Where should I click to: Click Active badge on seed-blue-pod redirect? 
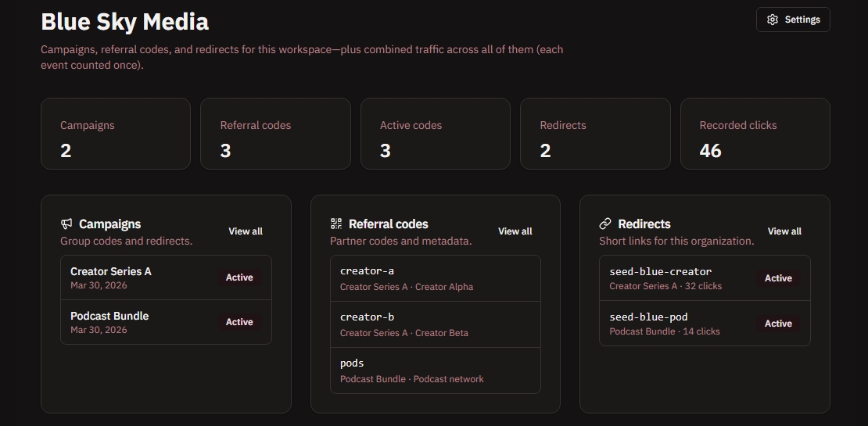coord(778,324)
